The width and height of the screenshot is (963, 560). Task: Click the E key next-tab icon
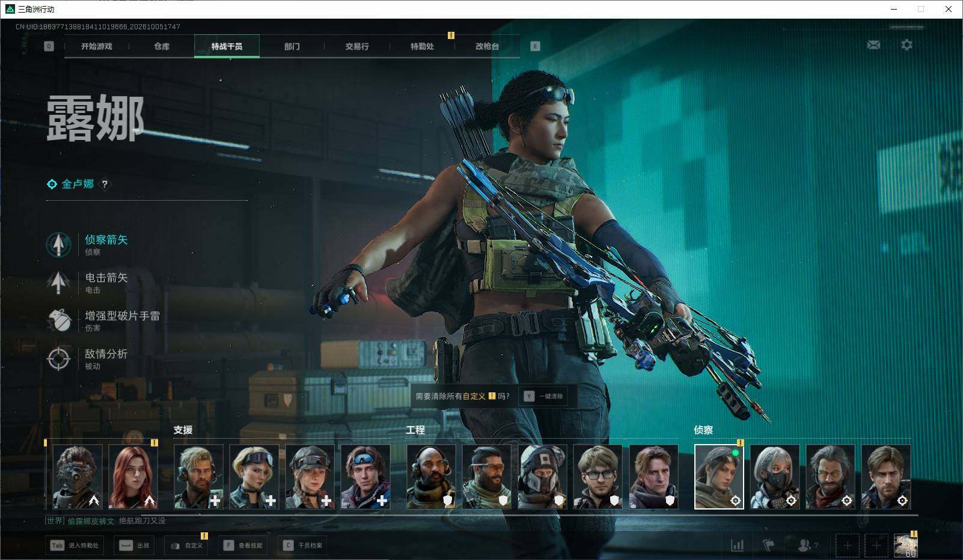pos(535,46)
